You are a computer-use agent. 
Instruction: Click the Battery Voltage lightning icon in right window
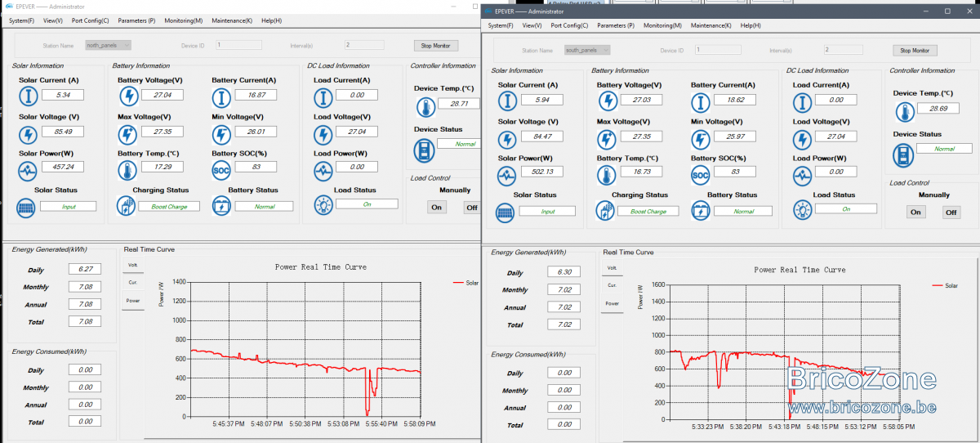tap(607, 101)
